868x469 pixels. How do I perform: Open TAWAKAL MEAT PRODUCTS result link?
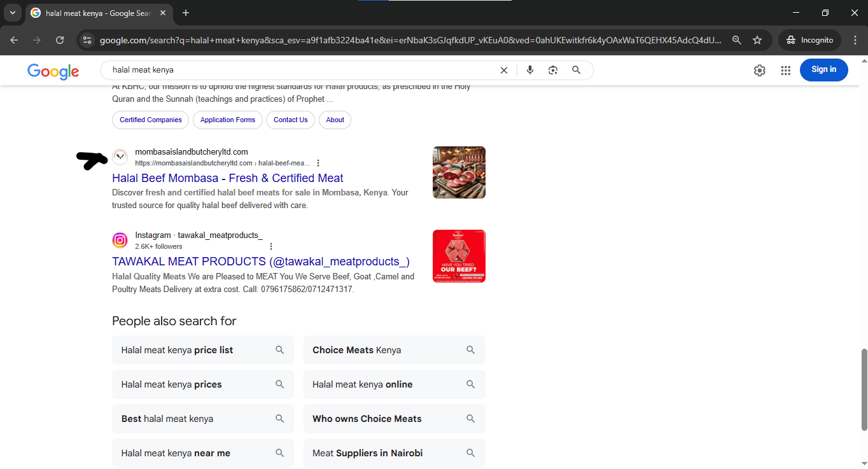coord(261,262)
